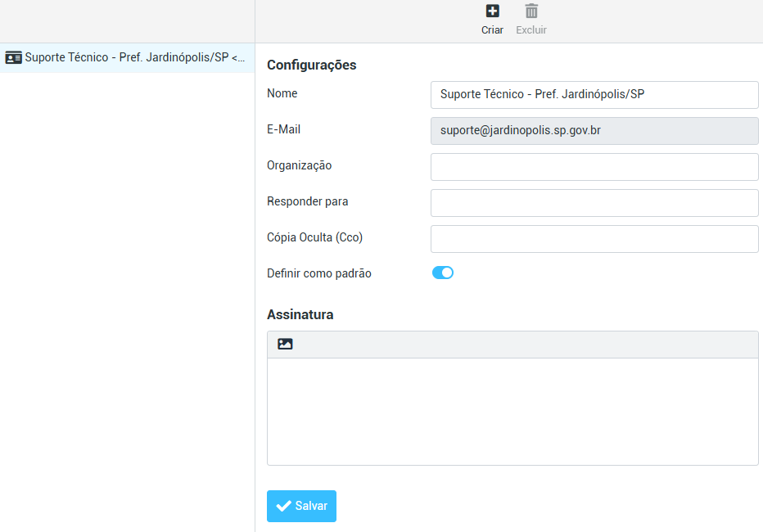Click the insert image icon in signature toolbar
Viewport: 763px width, 532px height.
pos(285,345)
